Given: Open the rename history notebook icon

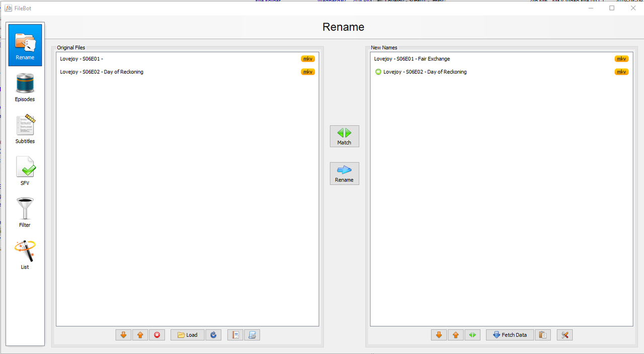Looking at the screenshot, I should (x=235, y=335).
